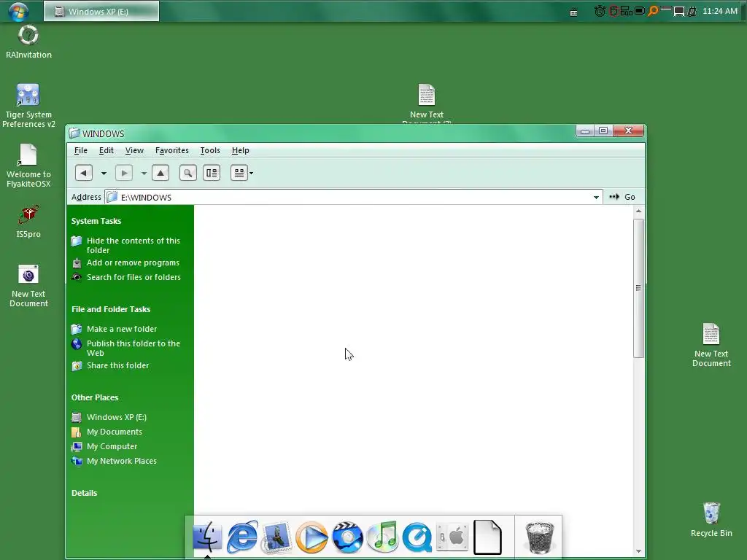Select the Recycle Bin desktop icon
The image size is (747, 560).
tap(711, 519)
